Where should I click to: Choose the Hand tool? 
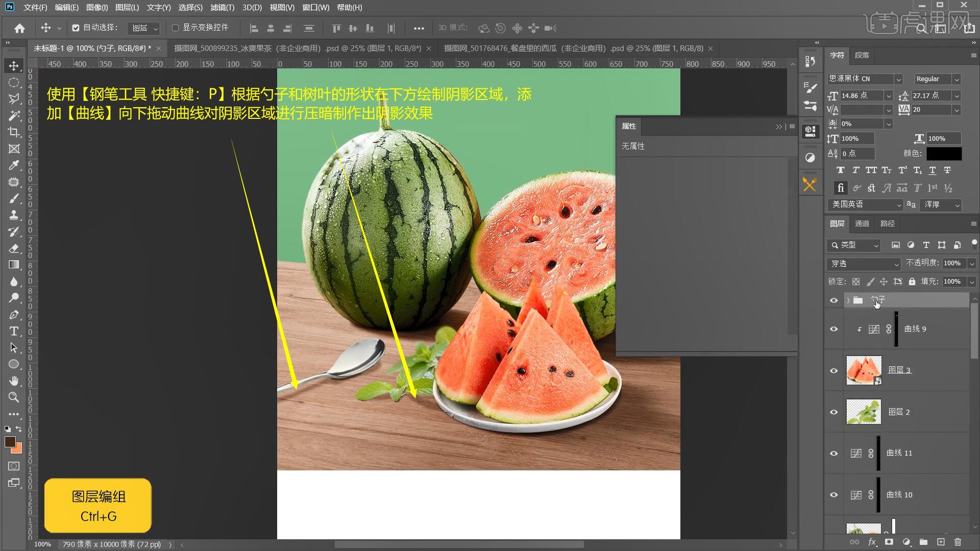point(14,381)
